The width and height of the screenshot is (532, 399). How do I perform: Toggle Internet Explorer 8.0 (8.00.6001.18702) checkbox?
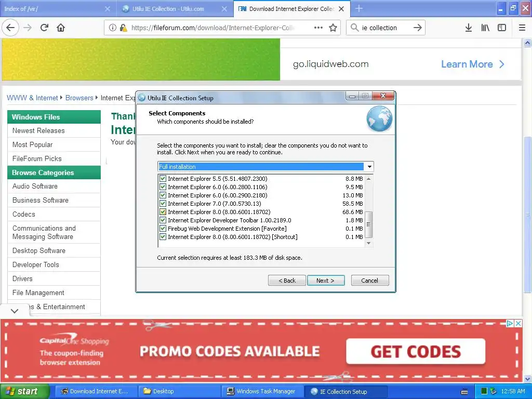click(x=163, y=212)
